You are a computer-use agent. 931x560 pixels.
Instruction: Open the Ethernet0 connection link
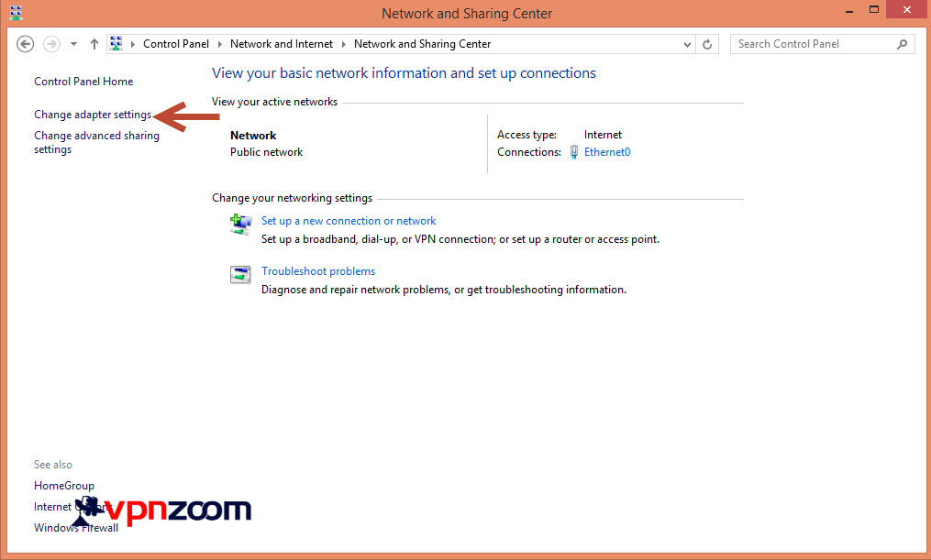pos(607,152)
